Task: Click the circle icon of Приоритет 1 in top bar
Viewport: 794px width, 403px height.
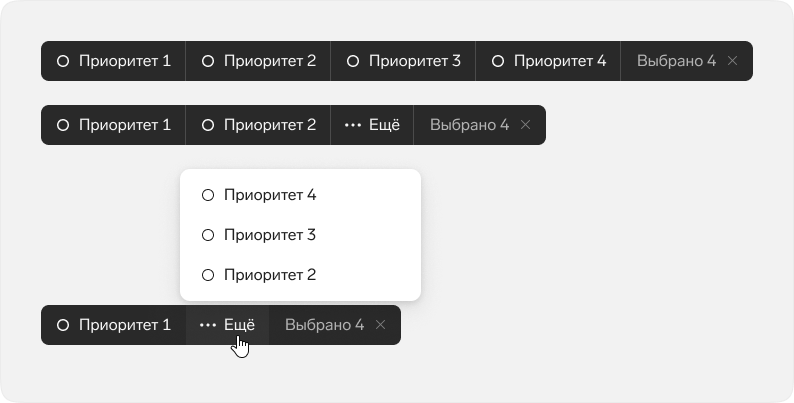Action: coord(63,61)
